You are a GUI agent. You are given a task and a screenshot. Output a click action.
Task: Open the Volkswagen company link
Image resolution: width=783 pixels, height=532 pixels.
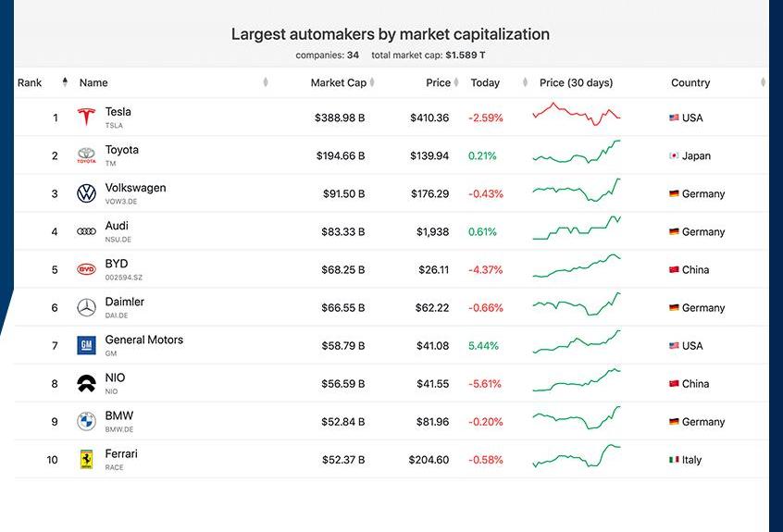coord(135,188)
